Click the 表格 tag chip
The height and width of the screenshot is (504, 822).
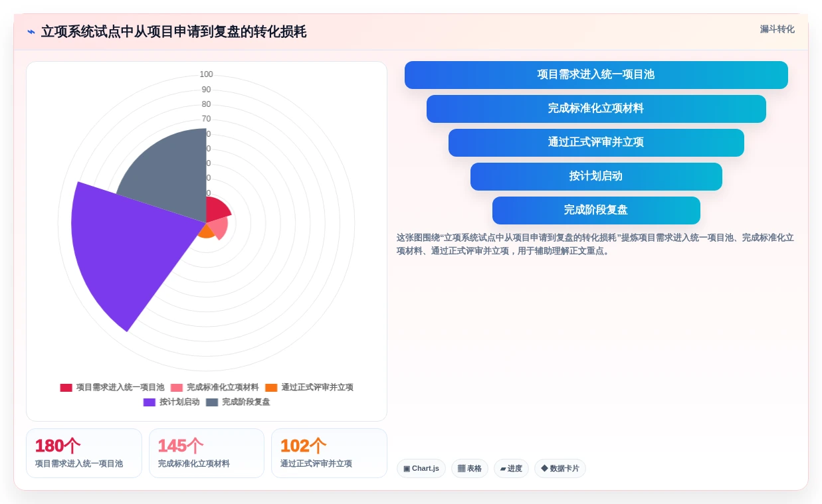coord(470,469)
